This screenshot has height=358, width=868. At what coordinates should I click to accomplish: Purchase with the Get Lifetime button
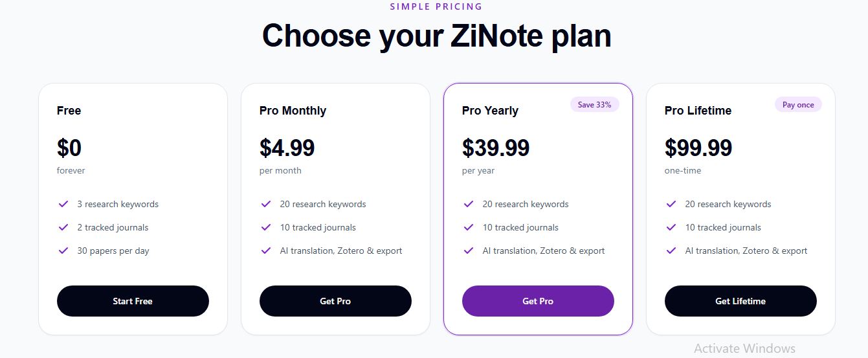pos(740,301)
